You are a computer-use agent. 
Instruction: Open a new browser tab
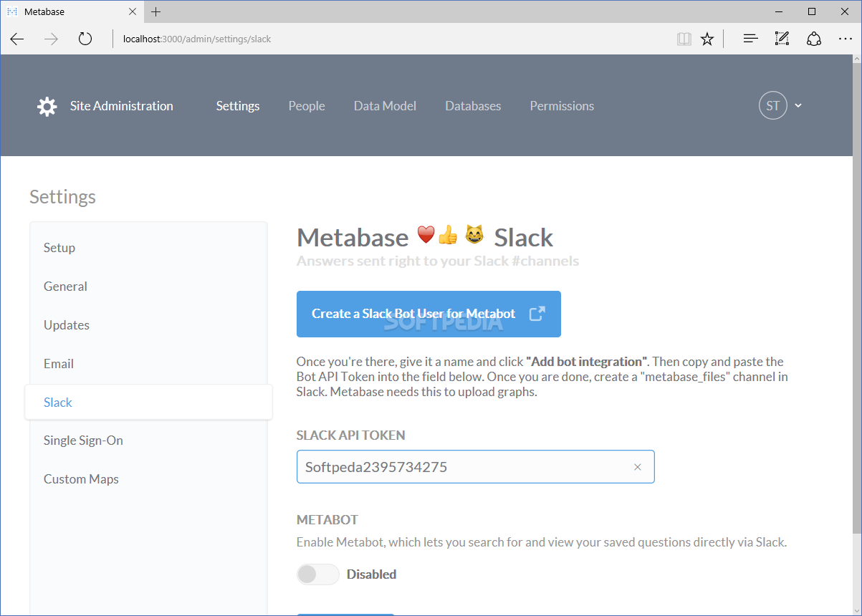156,11
